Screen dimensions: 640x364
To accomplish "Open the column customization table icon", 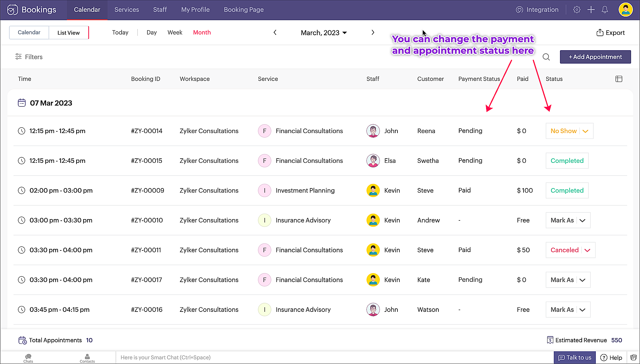I will (x=619, y=79).
